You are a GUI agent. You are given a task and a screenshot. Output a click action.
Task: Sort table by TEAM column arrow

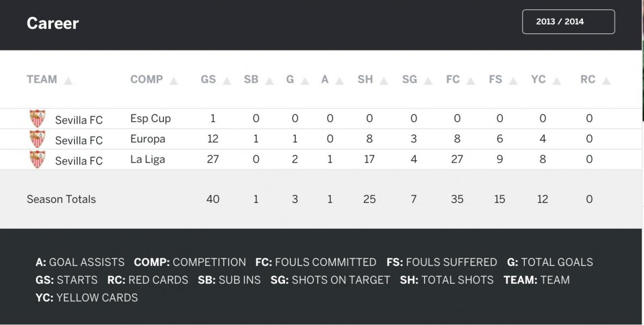coord(68,82)
